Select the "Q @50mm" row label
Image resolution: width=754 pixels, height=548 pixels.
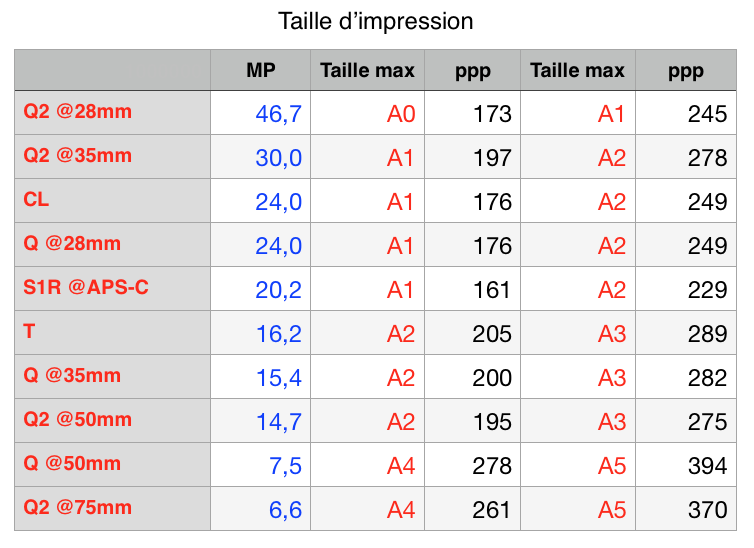pyautogui.click(x=73, y=464)
